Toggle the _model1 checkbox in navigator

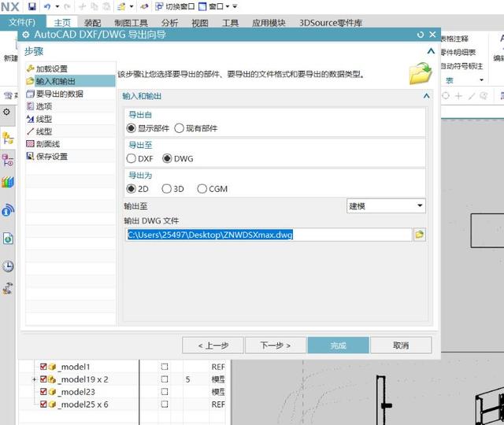pyautogui.click(x=43, y=367)
